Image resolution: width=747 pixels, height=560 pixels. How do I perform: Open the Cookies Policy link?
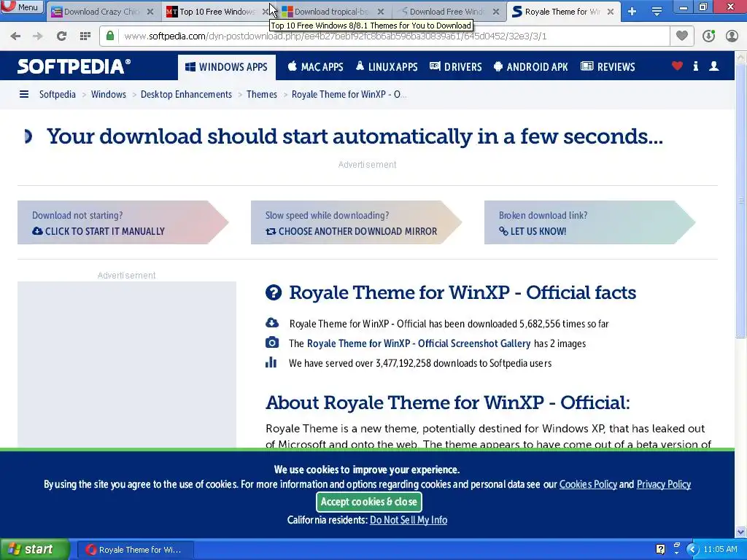click(x=588, y=484)
